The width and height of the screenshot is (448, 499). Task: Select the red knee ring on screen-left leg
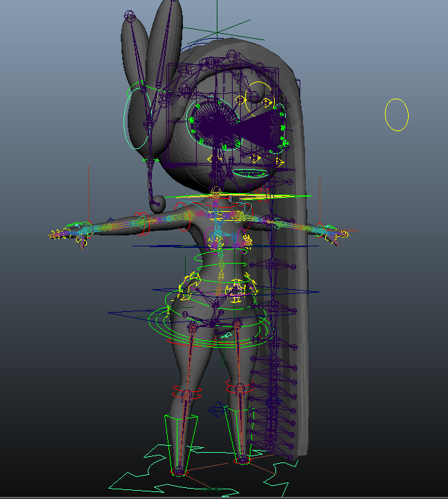pos(187,392)
